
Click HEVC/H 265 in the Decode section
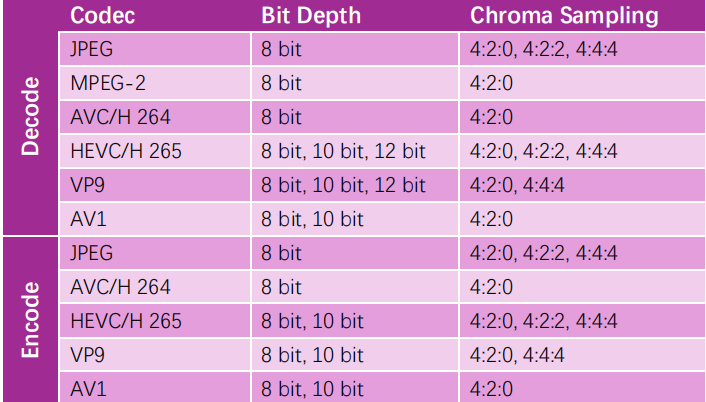[126, 151]
